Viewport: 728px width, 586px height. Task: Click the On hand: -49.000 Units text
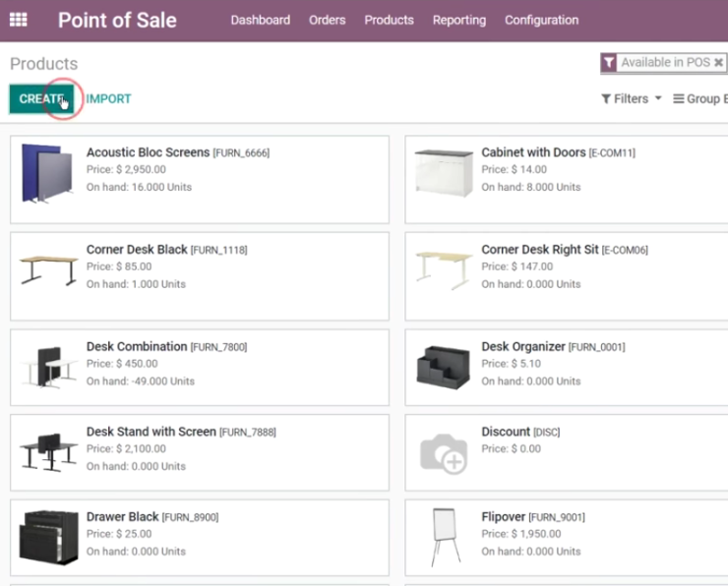click(x=141, y=381)
